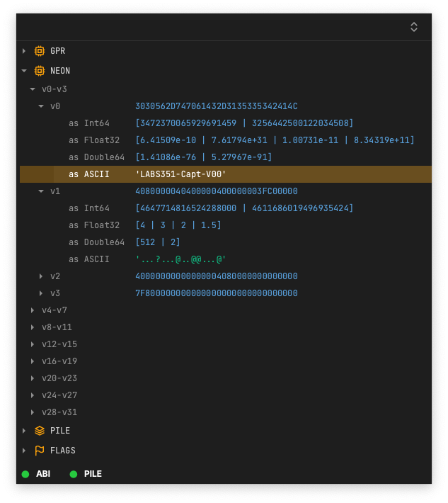
Task: Expand the v20-v23 register range
Action: [x=33, y=378]
